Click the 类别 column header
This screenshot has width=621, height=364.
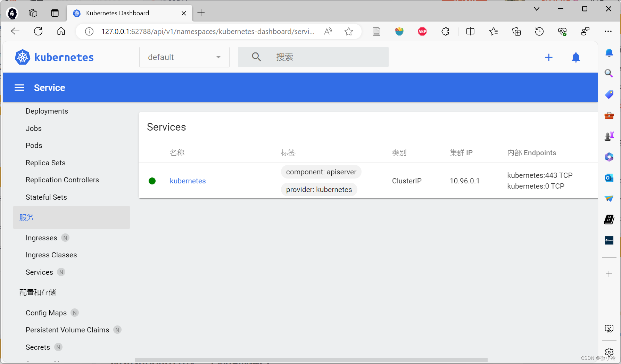point(399,153)
